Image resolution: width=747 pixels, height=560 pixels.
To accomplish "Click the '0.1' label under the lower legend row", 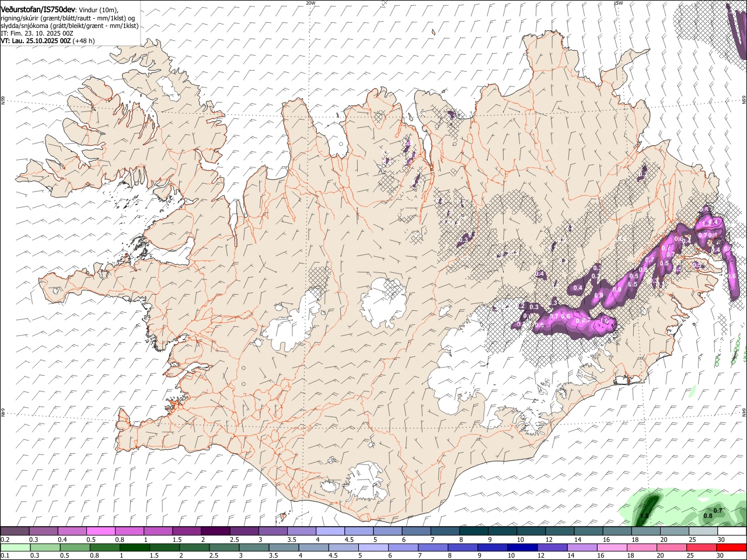I will click(5, 555).
